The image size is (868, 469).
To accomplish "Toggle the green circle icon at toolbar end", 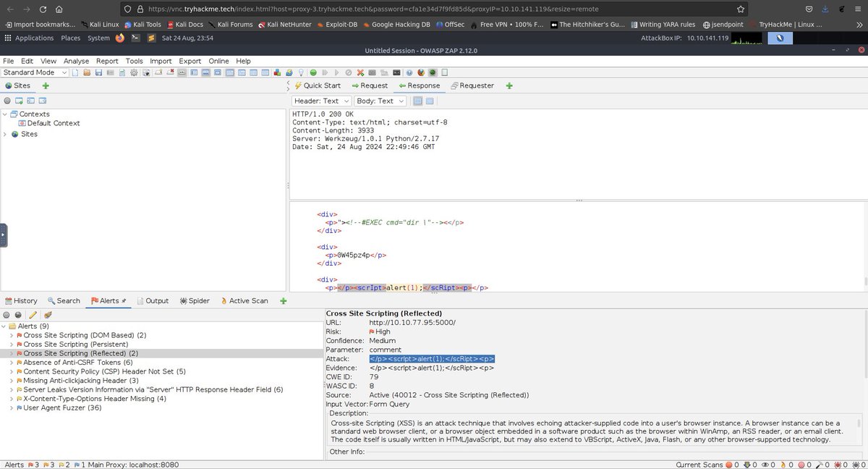I will tap(433, 72).
